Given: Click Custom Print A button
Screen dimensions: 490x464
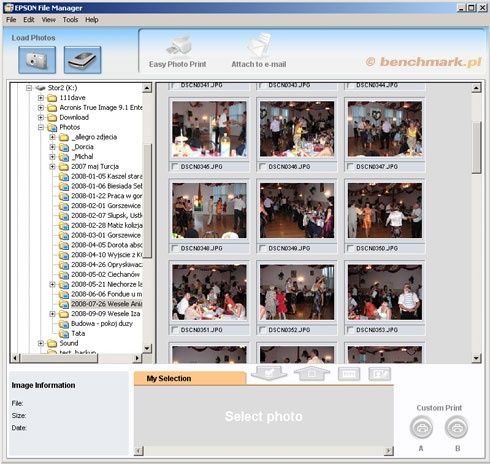Looking at the screenshot, I should [421, 427].
